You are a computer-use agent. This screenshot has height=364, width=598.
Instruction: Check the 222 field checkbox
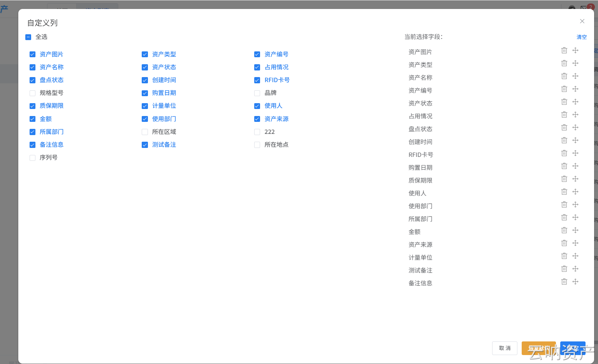(x=257, y=132)
